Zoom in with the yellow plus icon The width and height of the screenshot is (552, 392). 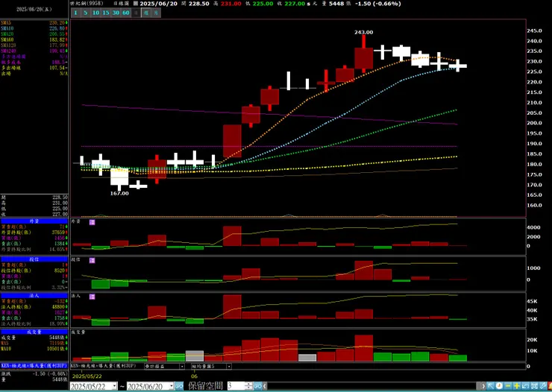pyautogui.click(x=517, y=386)
